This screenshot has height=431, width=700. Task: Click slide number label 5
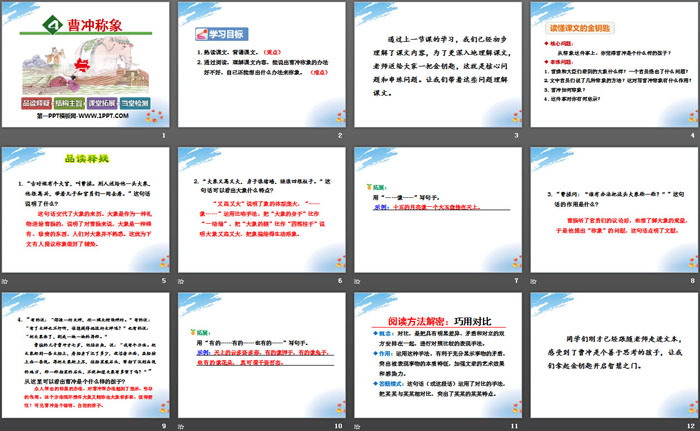tap(164, 280)
